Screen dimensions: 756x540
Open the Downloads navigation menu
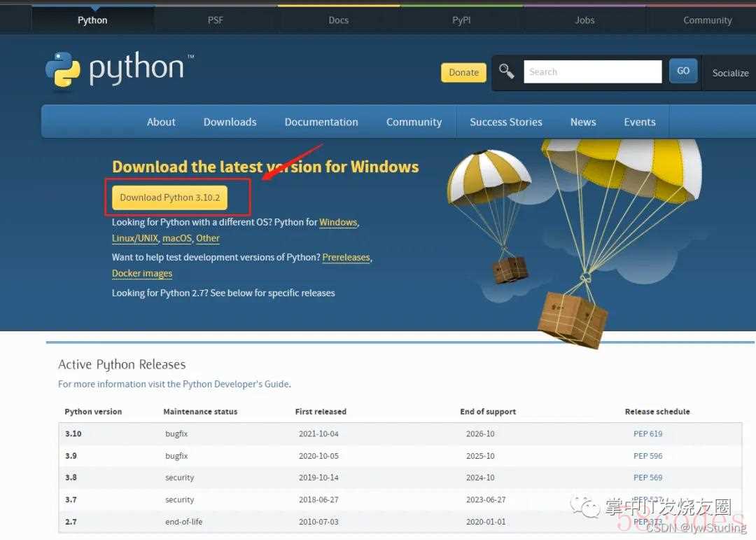pos(230,122)
